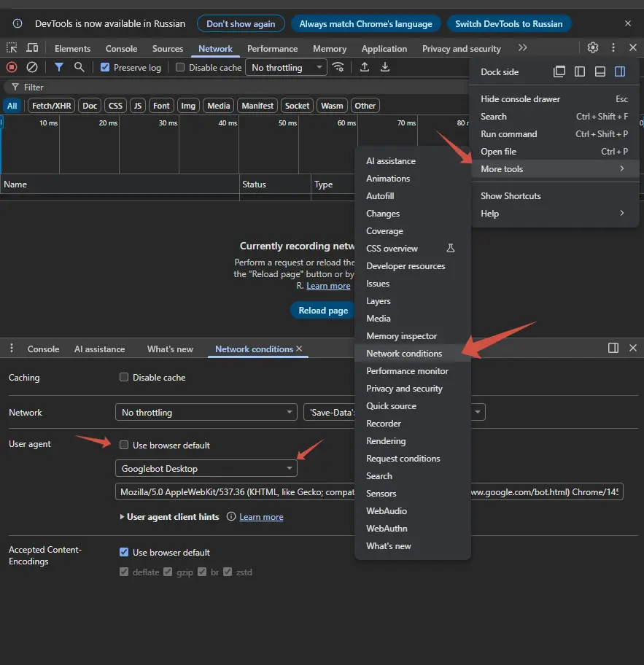Viewport: 644px width, 665px height.
Task: Open the Googlebot Desktop user agent dropdown
Action: coord(206,469)
